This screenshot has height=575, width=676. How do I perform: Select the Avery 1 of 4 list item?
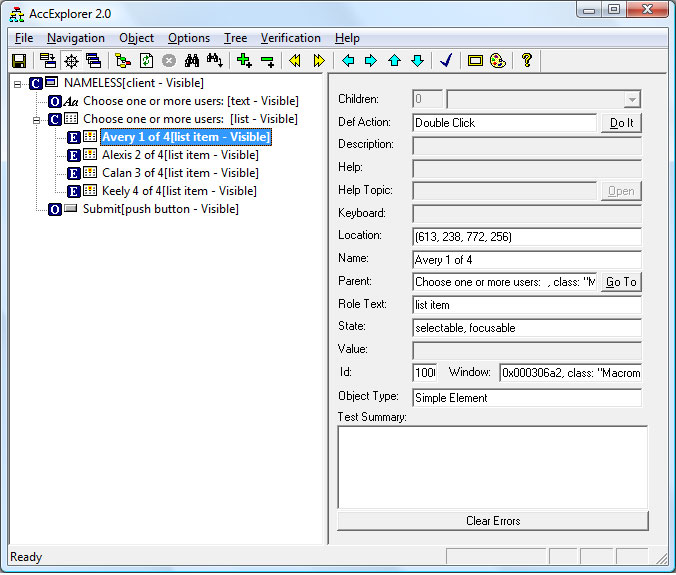pos(186,137)
